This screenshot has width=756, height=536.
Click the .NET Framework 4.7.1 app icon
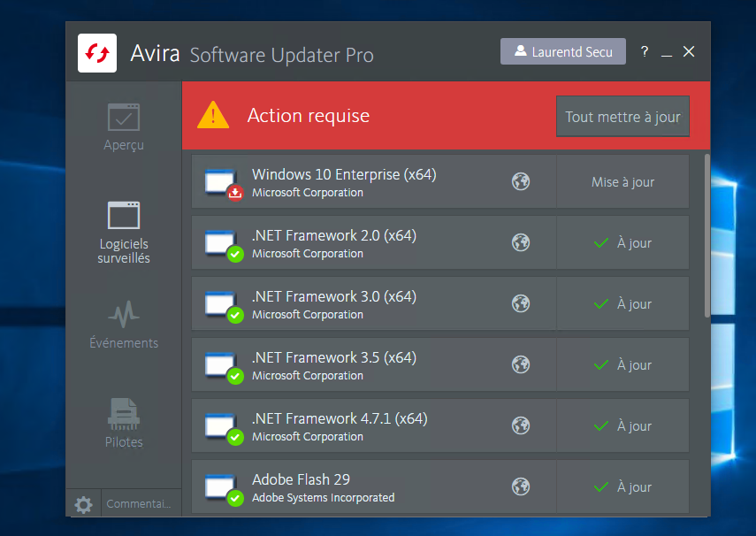click(x=223, y=428)
